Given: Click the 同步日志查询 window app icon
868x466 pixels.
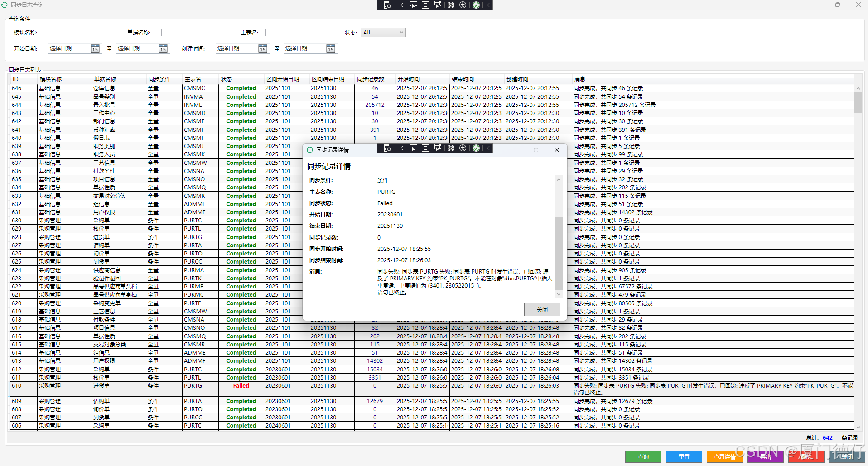Looking at the screenshot, I should click(x=5, y=5).
